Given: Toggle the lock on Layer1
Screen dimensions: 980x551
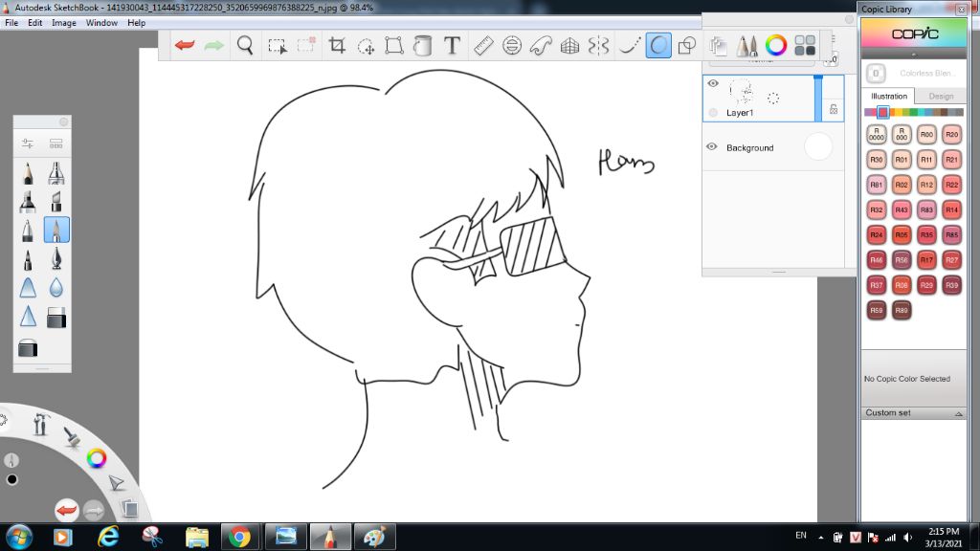Looking at the screenshot, I should [834, 109].
